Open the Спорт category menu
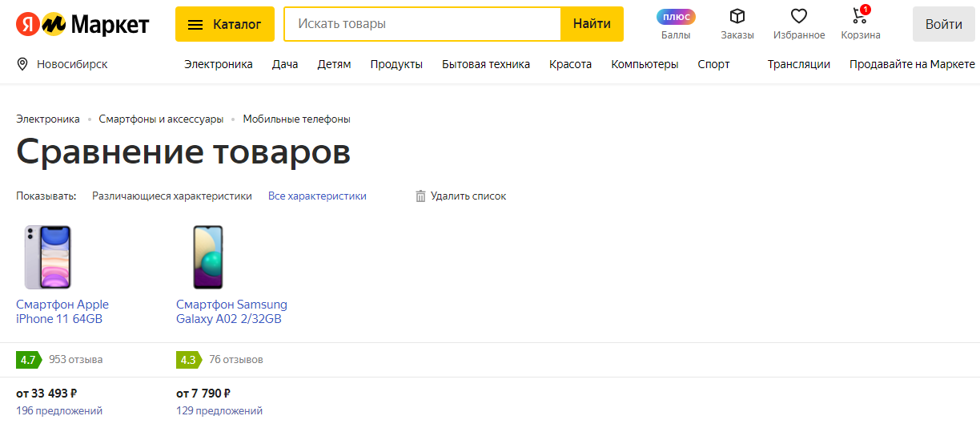The image size is (980, 428). tap(713, 64)
